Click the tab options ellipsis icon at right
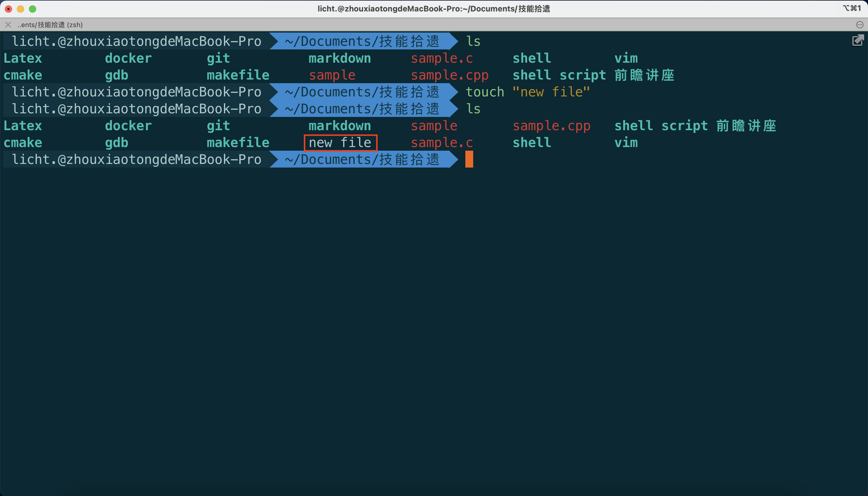This screenshot has width=868, height=496. click(860, 24)
